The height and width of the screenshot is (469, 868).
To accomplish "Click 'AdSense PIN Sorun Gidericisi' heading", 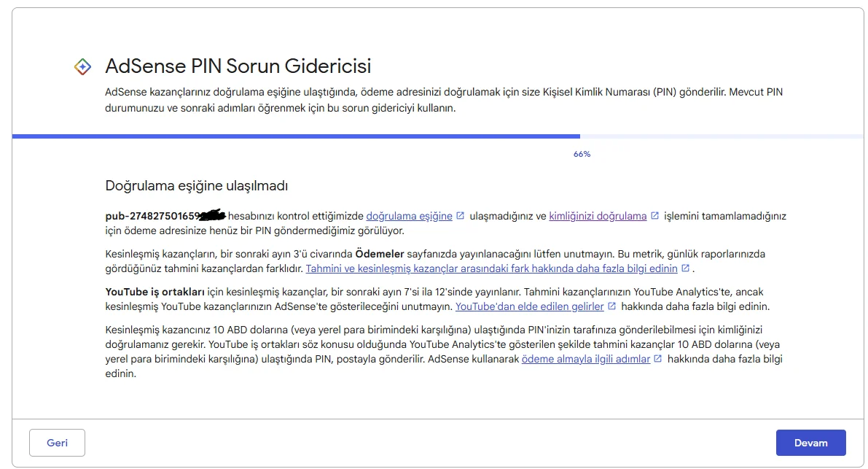I will tap(238, 66).
